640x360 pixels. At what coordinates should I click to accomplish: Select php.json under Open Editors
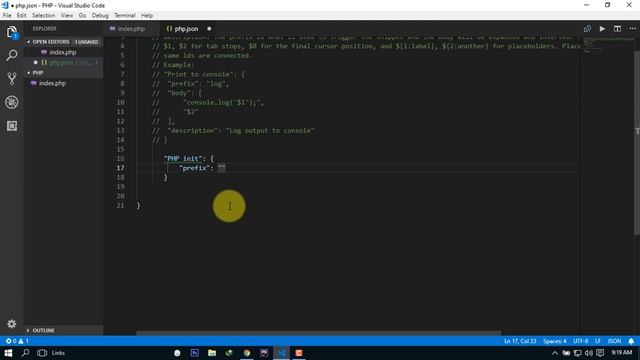63,62
